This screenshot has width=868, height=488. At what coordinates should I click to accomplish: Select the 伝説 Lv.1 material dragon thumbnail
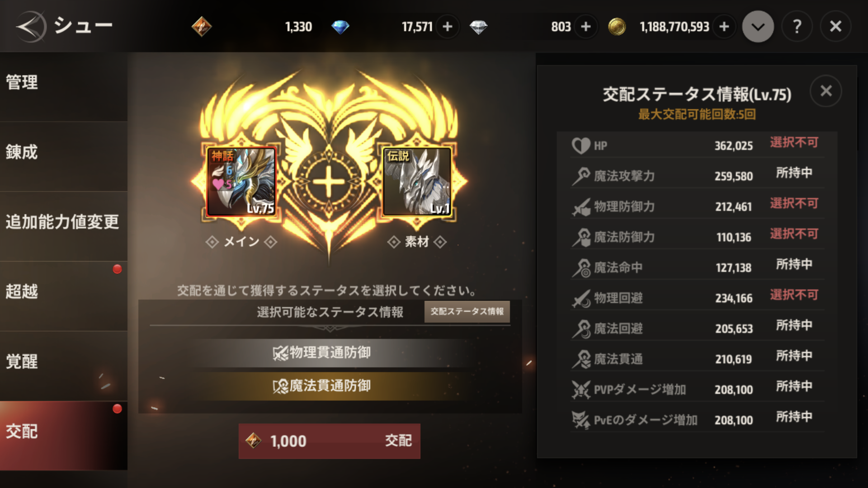click(417, 182)
